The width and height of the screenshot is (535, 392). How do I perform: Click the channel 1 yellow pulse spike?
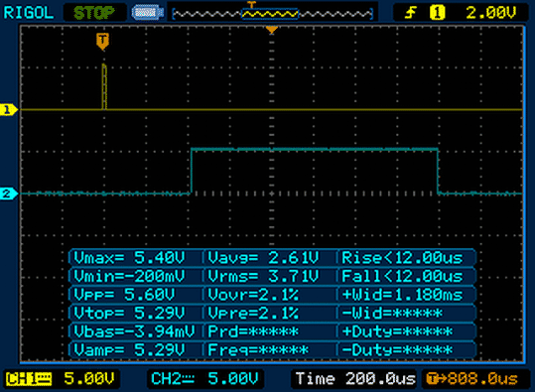pyautogui.click(x=104, y=86)
